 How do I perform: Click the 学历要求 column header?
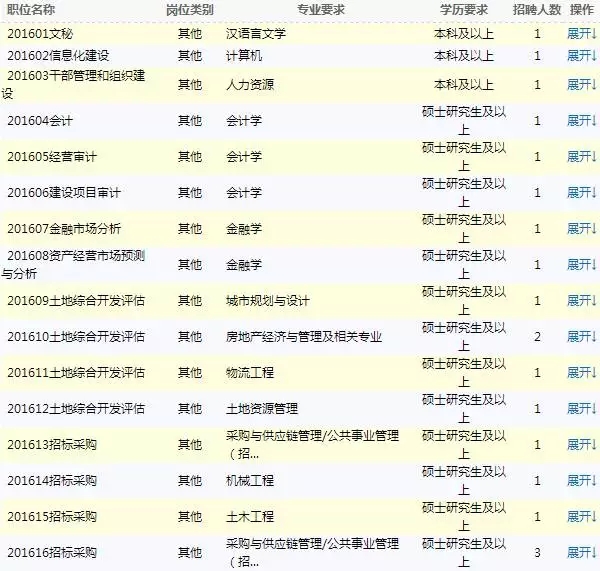click(x=463, y=9)
